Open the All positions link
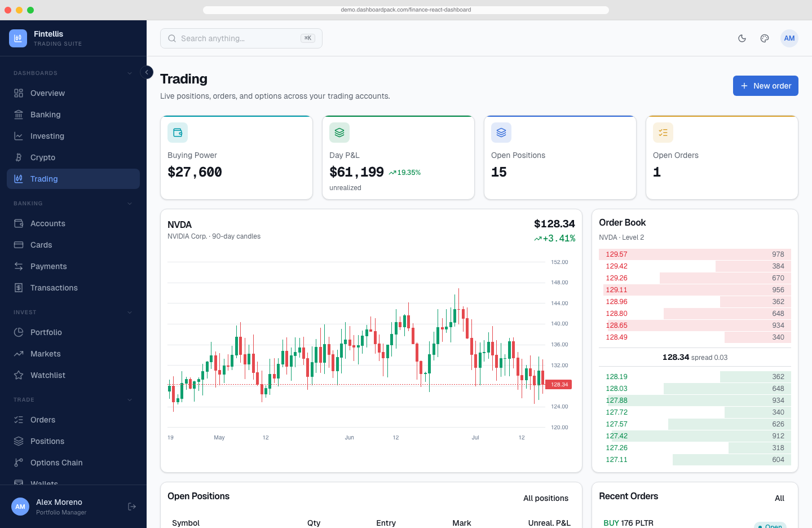Image resolution: width=812 pixels, height=528 pixels. pos(546,498)
